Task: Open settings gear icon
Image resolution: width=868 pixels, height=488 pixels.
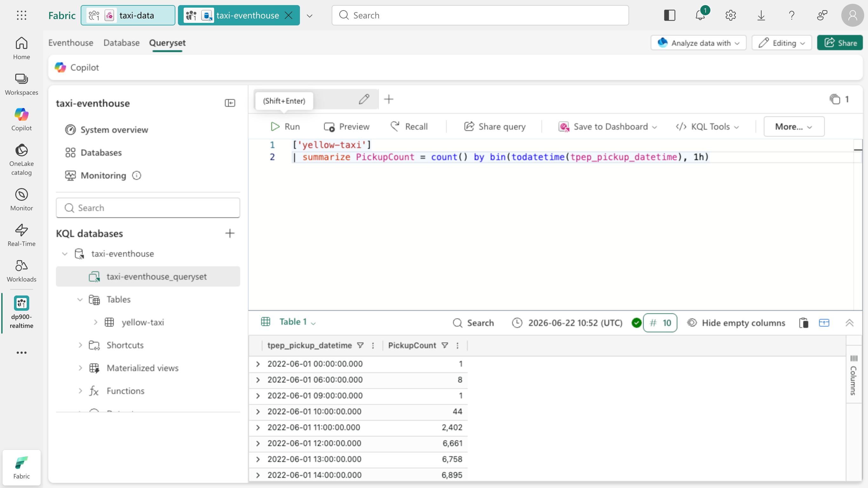Action: click(x=730, y=15)
